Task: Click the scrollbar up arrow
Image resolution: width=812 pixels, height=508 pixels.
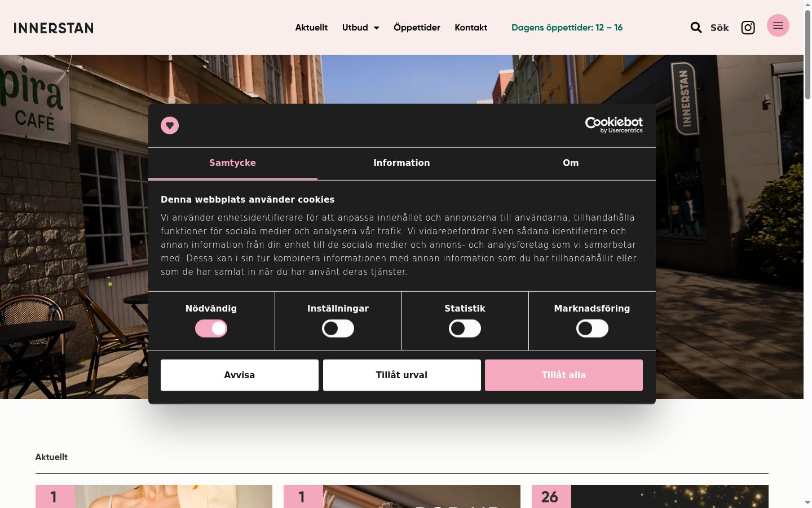Action: point(807,4)
